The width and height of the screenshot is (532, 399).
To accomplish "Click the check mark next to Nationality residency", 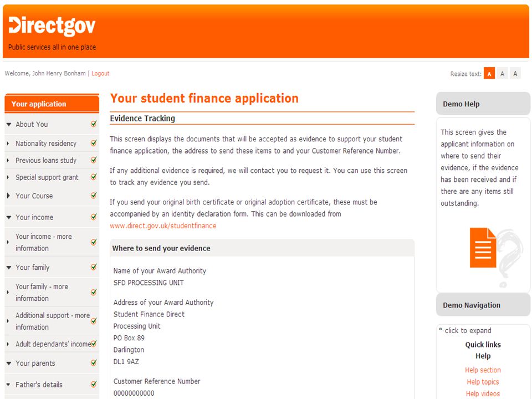I will click(94, 143).
